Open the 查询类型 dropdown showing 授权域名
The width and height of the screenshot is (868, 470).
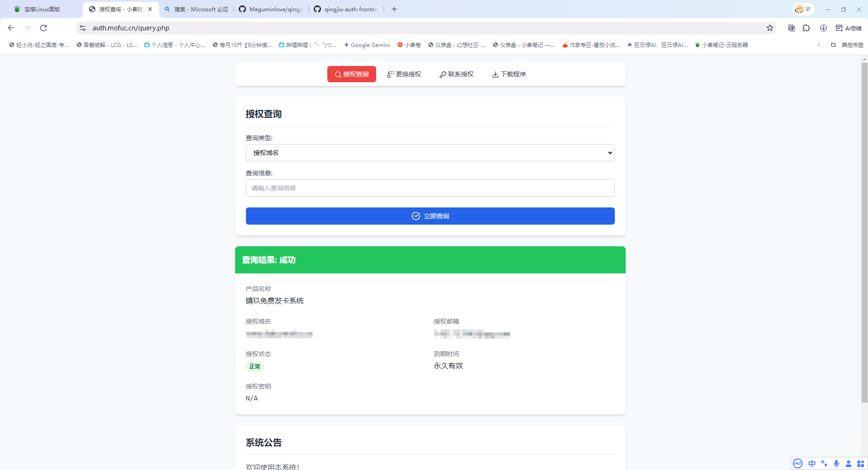[430, 153]
